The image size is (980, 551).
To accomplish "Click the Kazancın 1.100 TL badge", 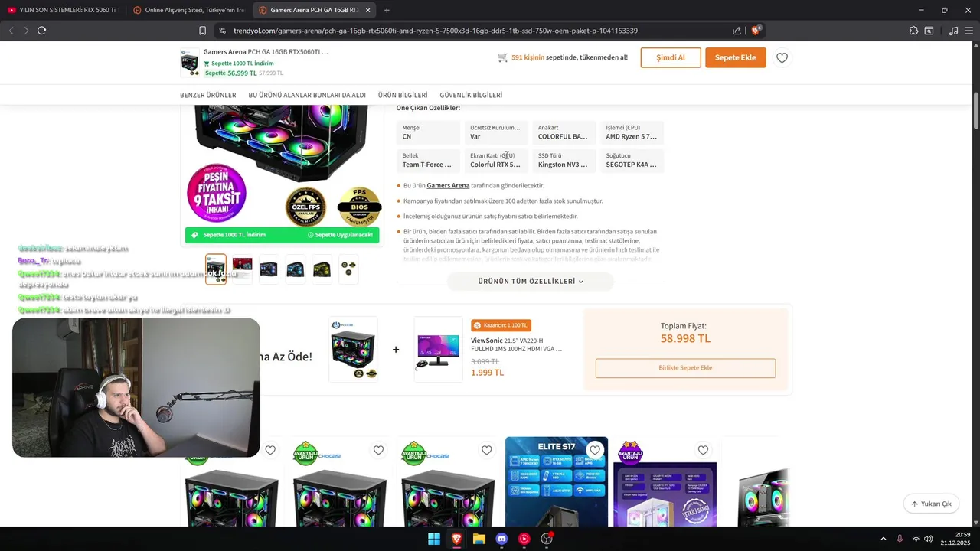I will click(x=501, y=325).
